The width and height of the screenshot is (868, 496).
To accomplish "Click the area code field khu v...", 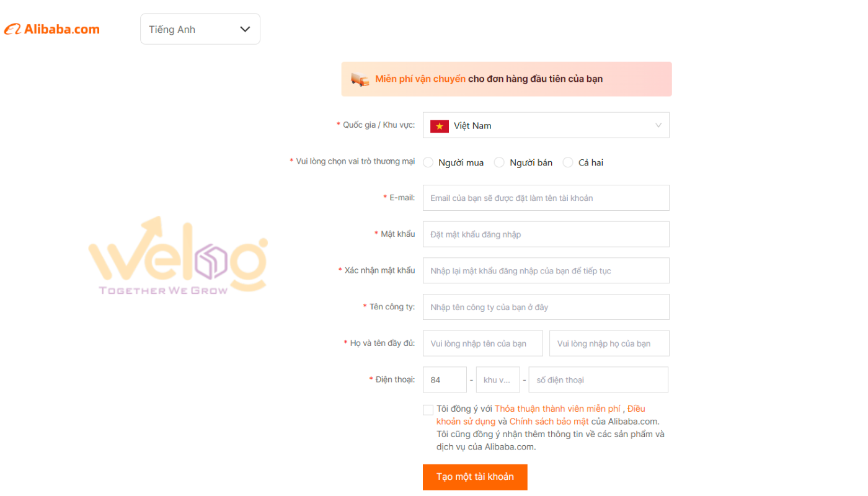I will coord(498,380).
